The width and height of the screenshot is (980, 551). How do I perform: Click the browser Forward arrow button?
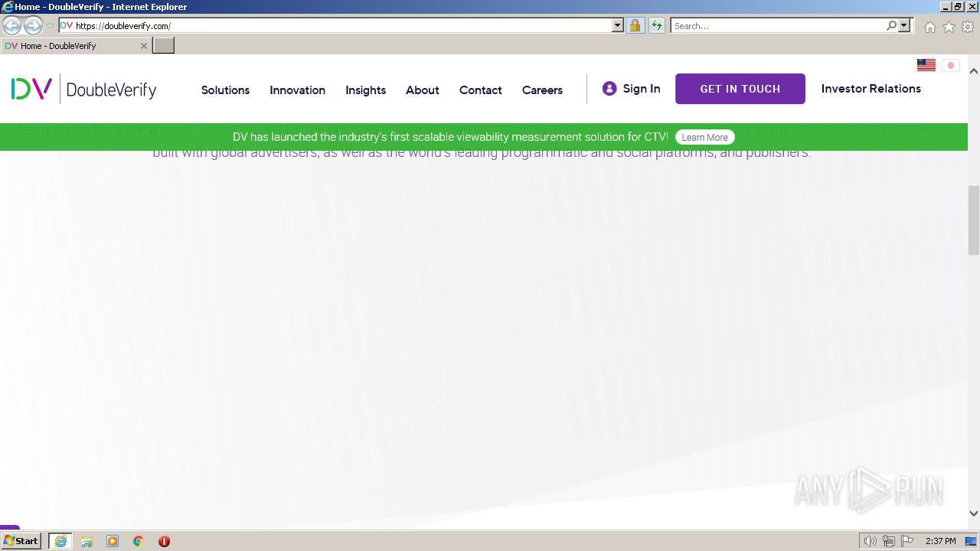tap(33, 26)
